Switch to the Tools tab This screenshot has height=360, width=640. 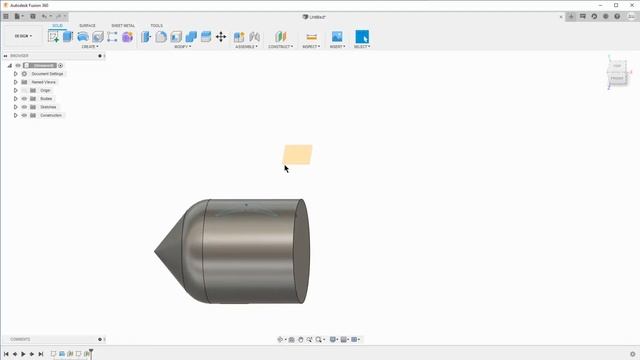pyautogui.click(x=156, y=25)
